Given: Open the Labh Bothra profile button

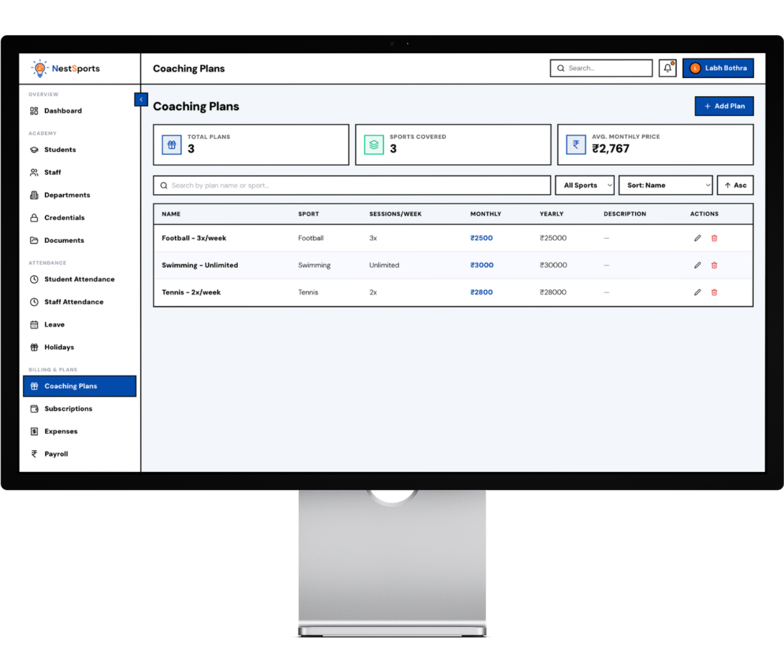Looking at the screenshot, I should pos(718,68).
